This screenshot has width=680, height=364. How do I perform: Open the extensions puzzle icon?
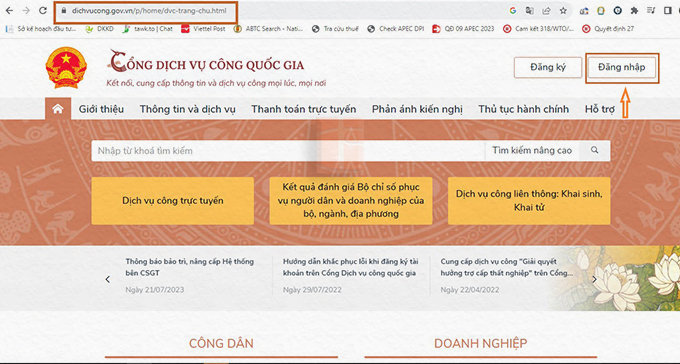tap(634, 11)
